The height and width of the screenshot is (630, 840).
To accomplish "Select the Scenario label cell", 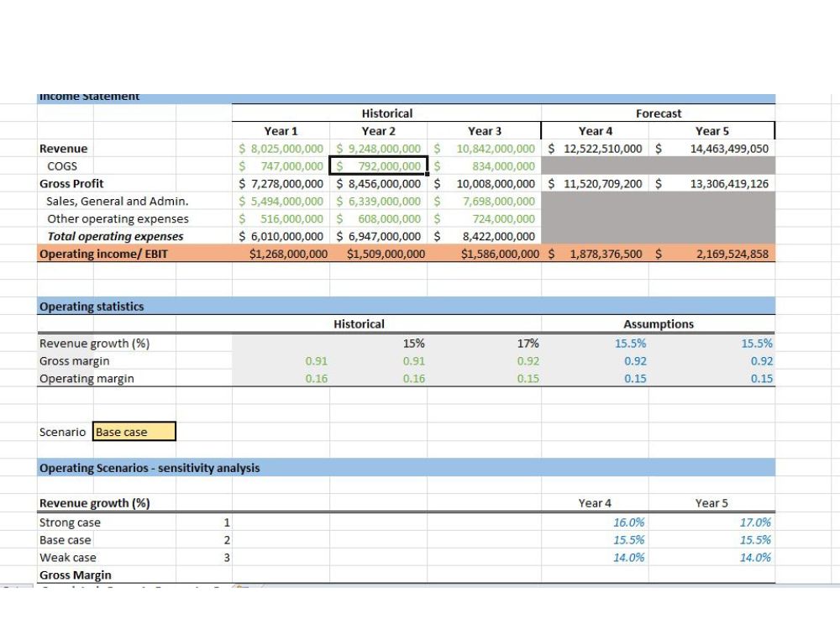I will click(62, 432).
